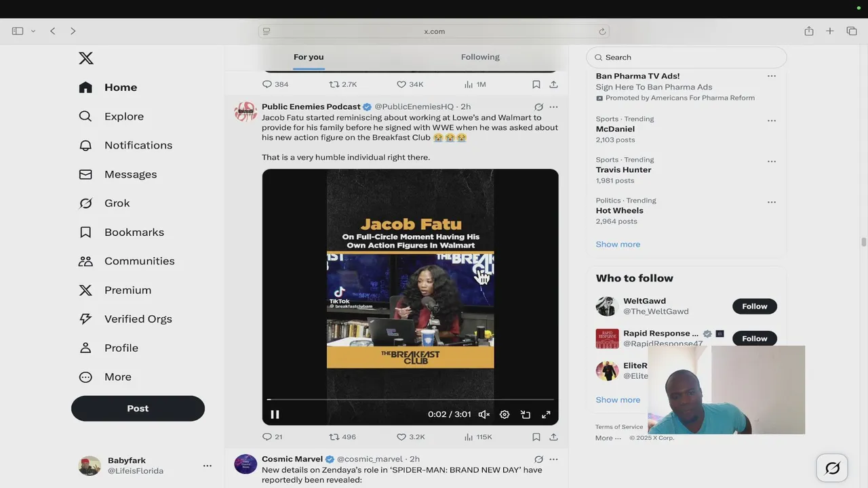Go to Notifications in the sidebar
The image size is (868, 488).
pyautogui.click(x=126, y=145)
